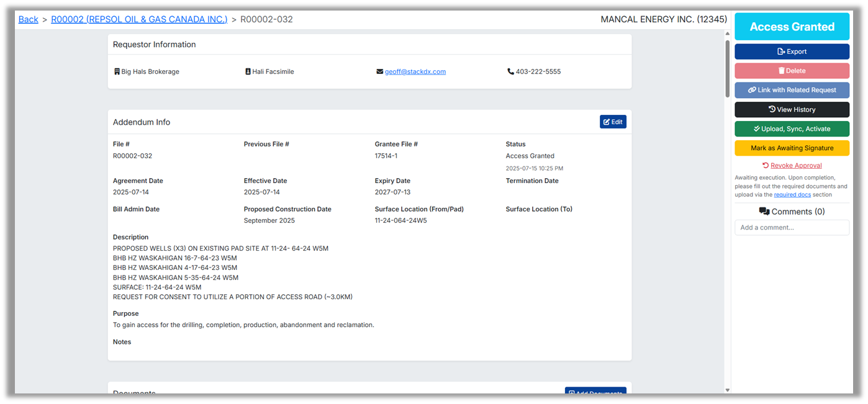Viewport: 868px width, 404px height.
Task: Click the phone icon beside 403-222-5555
Action: 510,72
